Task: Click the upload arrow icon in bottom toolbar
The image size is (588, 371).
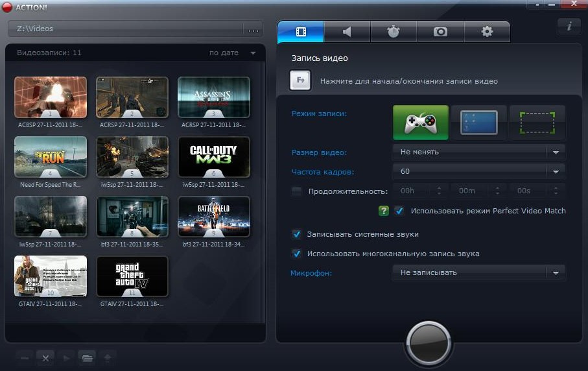Action: [x=108, y=358]
